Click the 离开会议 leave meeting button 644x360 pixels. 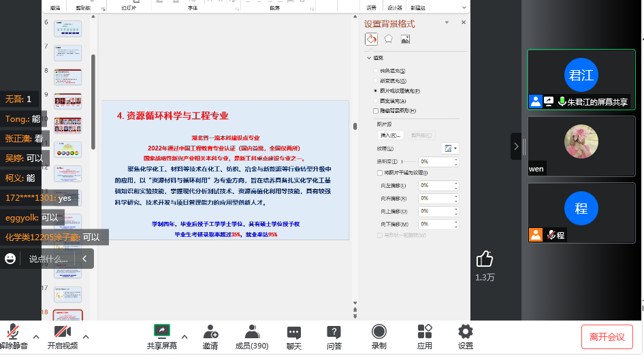(607, 337)
